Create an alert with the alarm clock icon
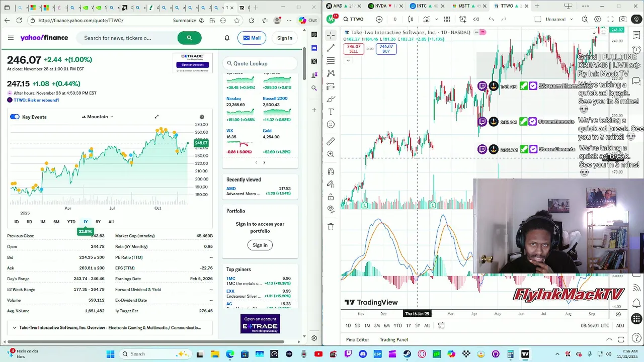The image size is (644, 362). 463,19
